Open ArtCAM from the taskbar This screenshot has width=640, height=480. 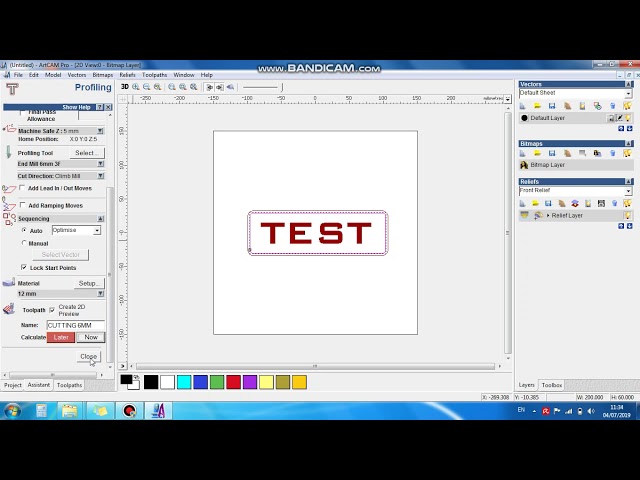pyautogui.click(x=158, y=410)
